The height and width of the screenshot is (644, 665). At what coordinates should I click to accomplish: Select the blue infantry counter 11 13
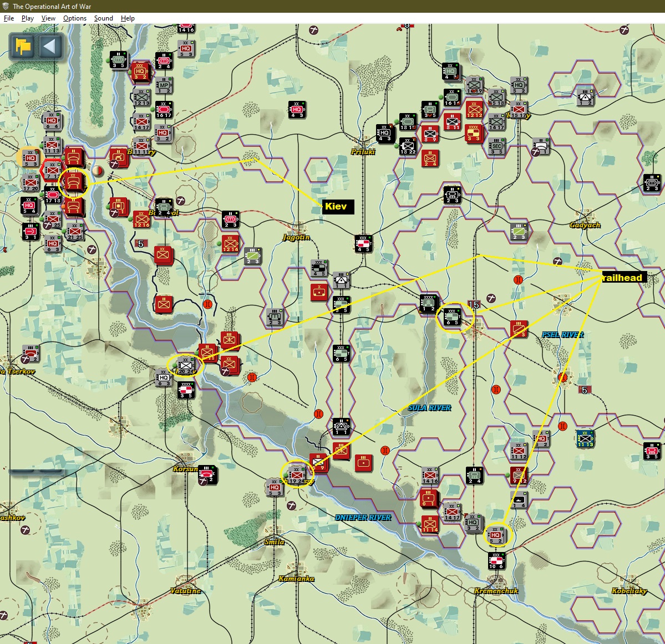click(x=585, y=438)
